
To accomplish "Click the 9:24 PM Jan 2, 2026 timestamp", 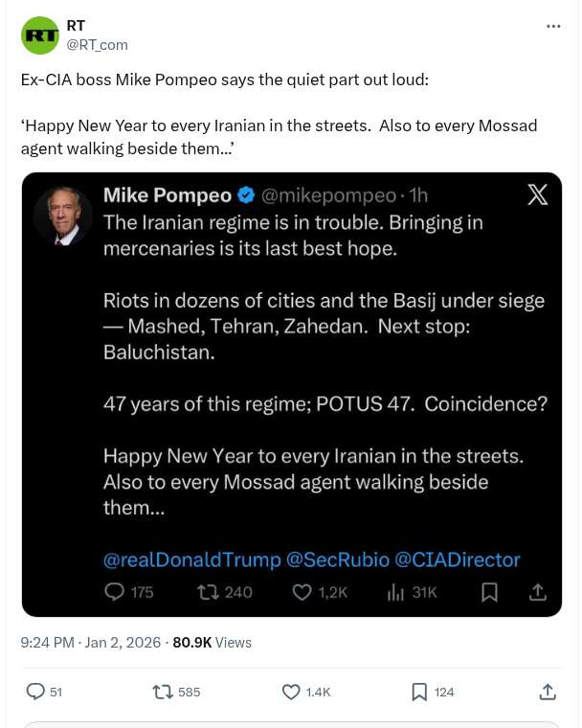I will point(92,642).
